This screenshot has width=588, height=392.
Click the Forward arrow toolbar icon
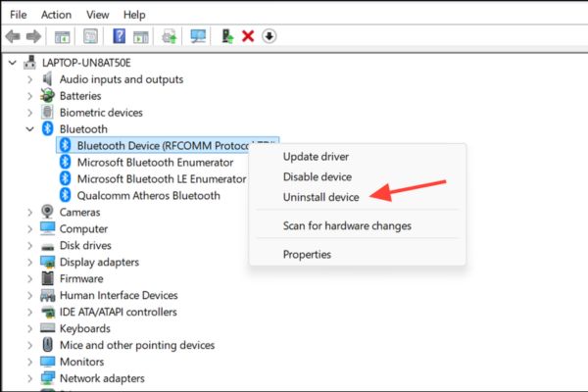pos(33,36)
